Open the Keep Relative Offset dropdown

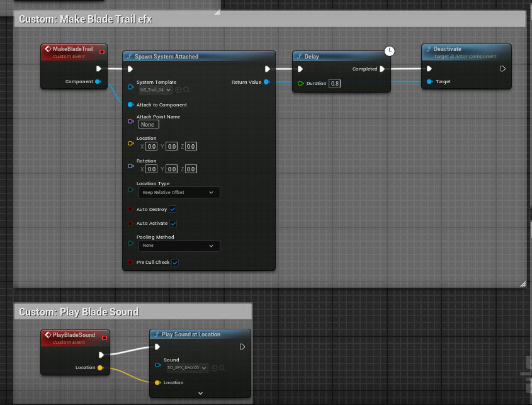click(x=179, y=193)
